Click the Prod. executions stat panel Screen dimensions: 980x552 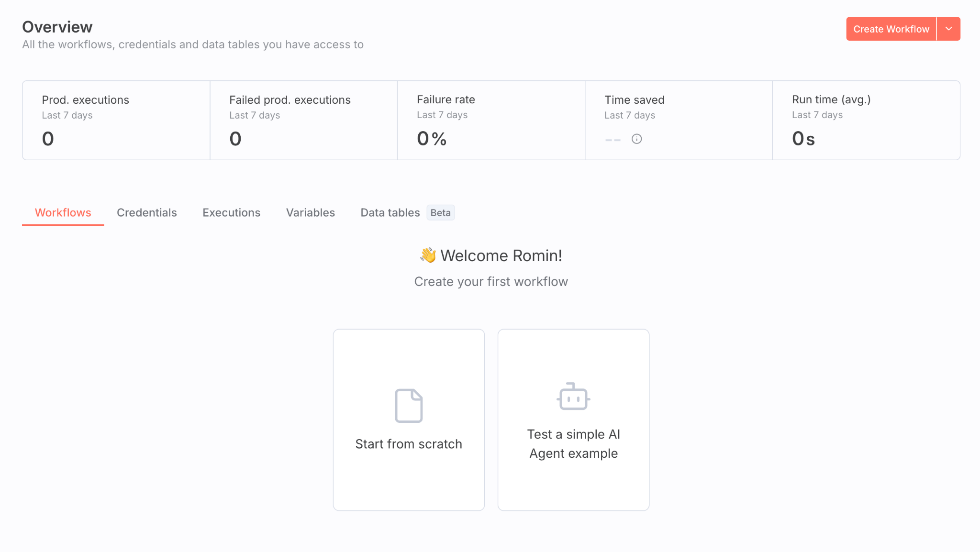[116, 120]
